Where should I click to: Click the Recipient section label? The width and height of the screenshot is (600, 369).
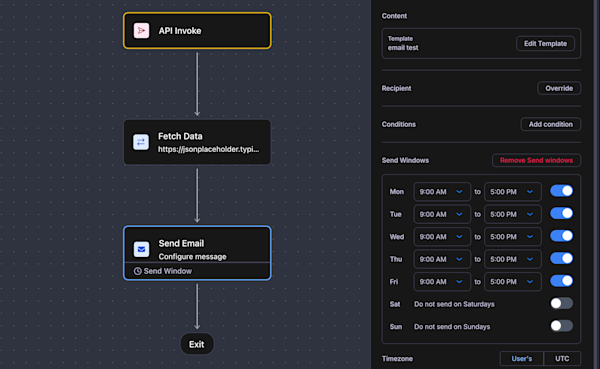[396, 88]
